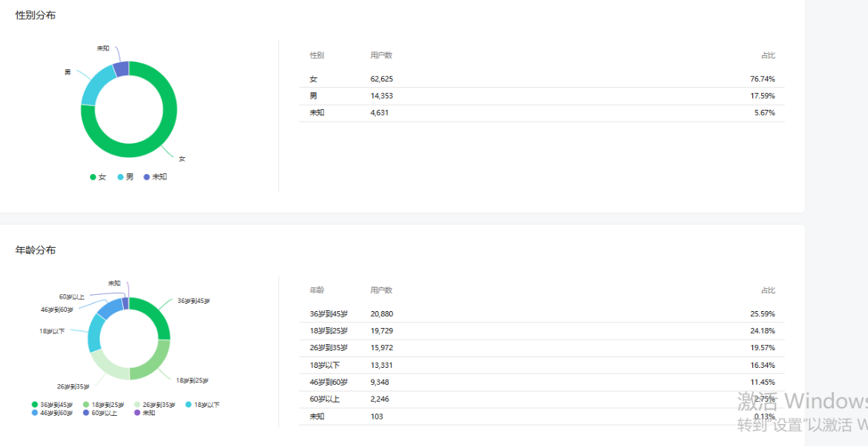Viewport: 868px width, 446px height.
Task: Select the 18岁以下 cyan age donut segment
Action: (x=95, y=332)
